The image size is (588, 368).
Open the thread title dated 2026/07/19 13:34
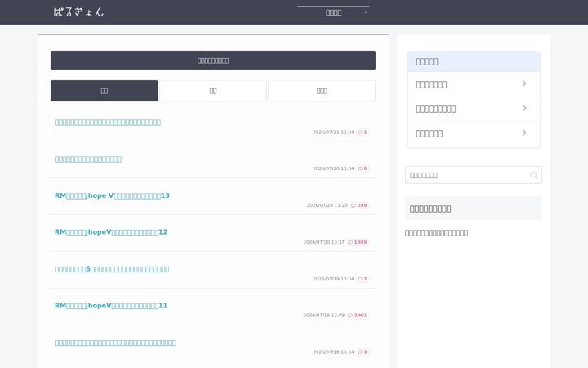112,269
